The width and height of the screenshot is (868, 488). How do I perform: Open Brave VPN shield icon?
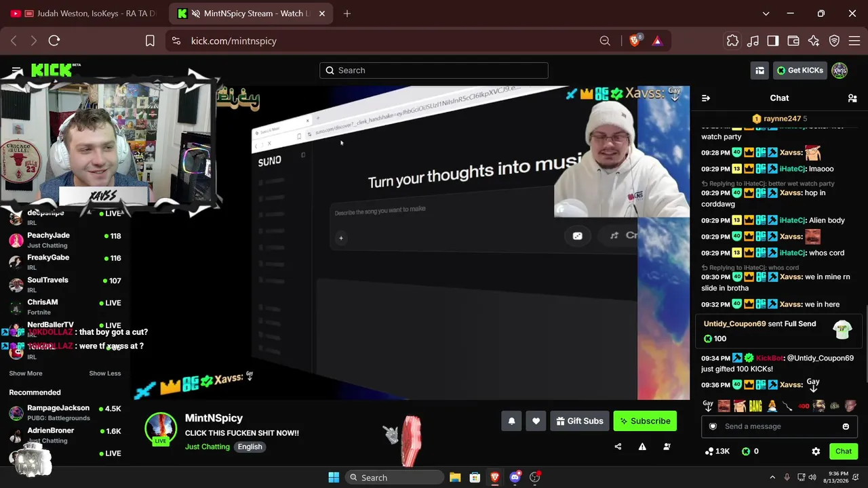(x=834, y=41)
